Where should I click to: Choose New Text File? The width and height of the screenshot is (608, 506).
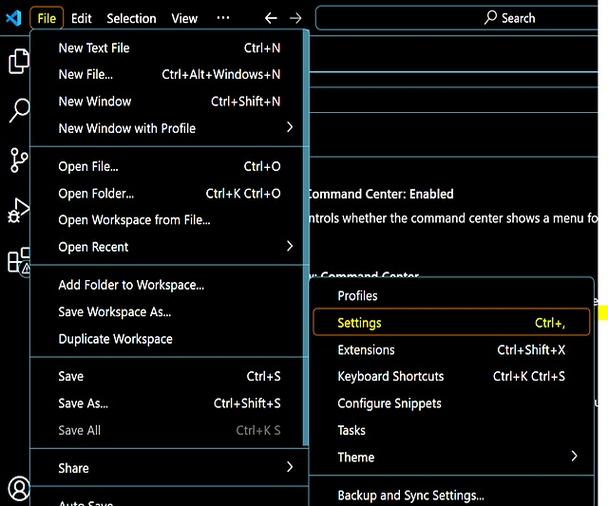(169, 48)
